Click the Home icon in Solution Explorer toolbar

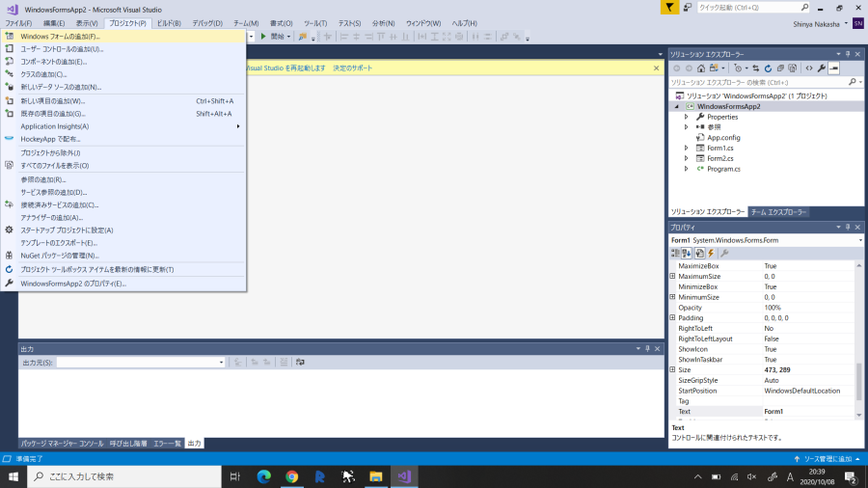pos(701,68)
